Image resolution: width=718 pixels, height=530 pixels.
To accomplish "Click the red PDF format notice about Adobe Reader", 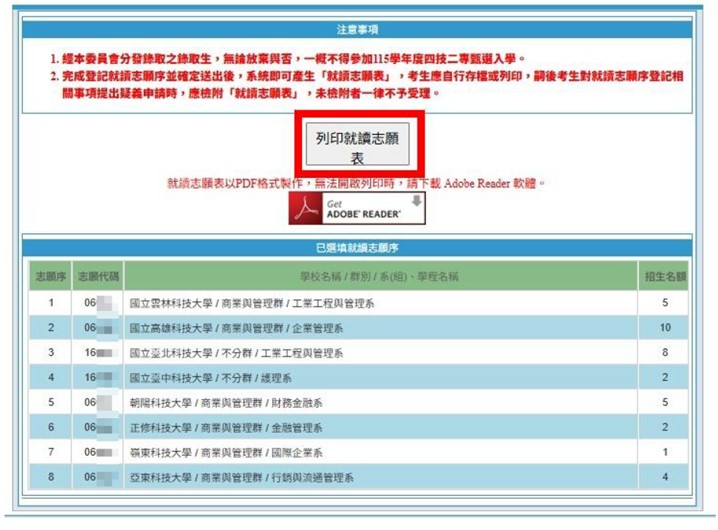I will [356, 184].
